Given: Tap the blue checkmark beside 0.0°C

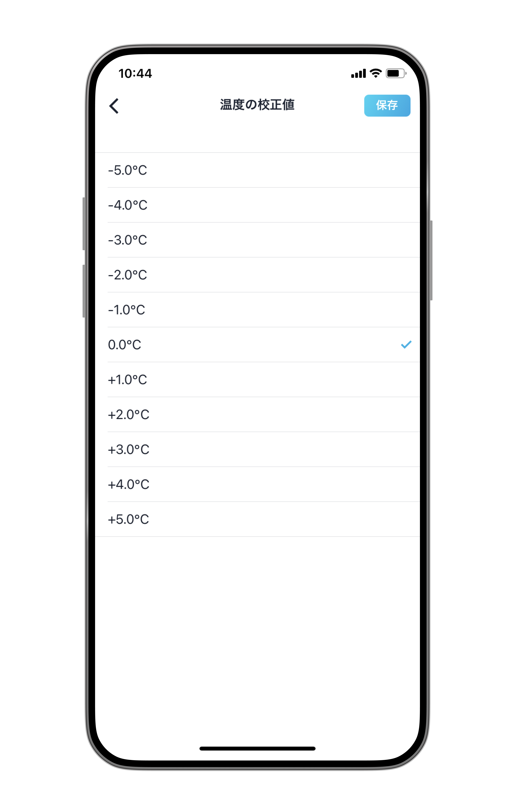Looking at the screenshot, I should pos(406,344).
